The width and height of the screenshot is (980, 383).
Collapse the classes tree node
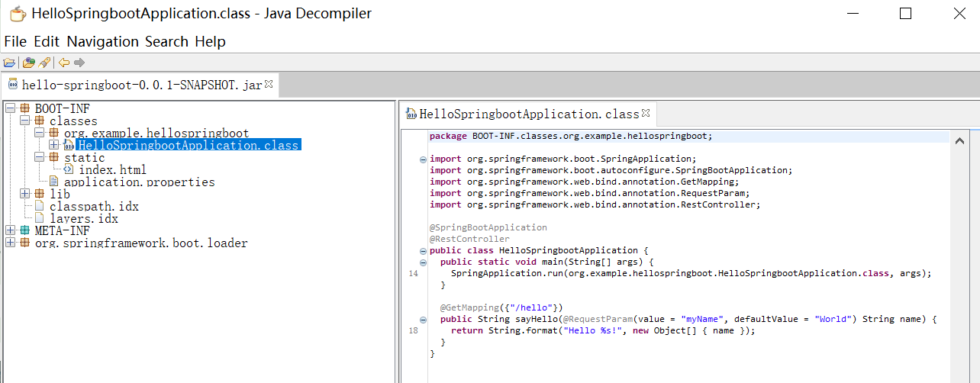(x=24, y=121)
